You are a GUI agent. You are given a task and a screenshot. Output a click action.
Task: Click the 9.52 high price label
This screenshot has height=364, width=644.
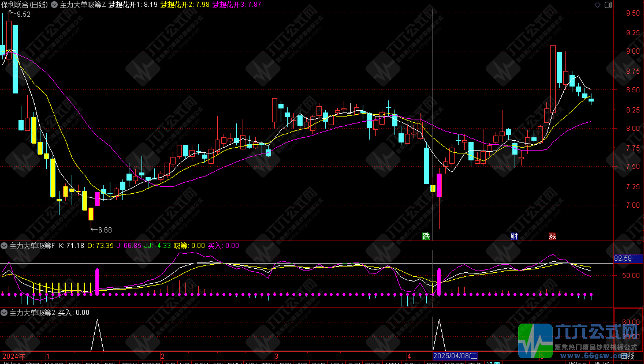click(23, 14)
